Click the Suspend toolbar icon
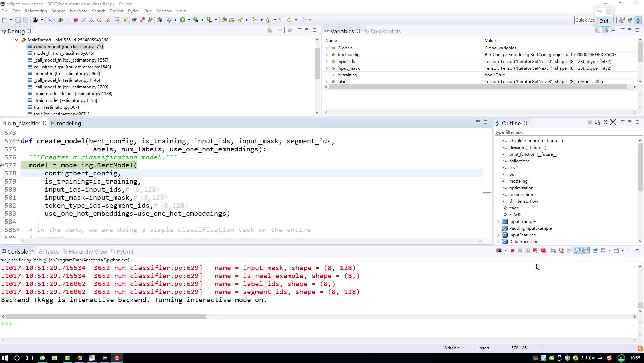This screenshot has height=363, width=644. click(x=68, y=20)
